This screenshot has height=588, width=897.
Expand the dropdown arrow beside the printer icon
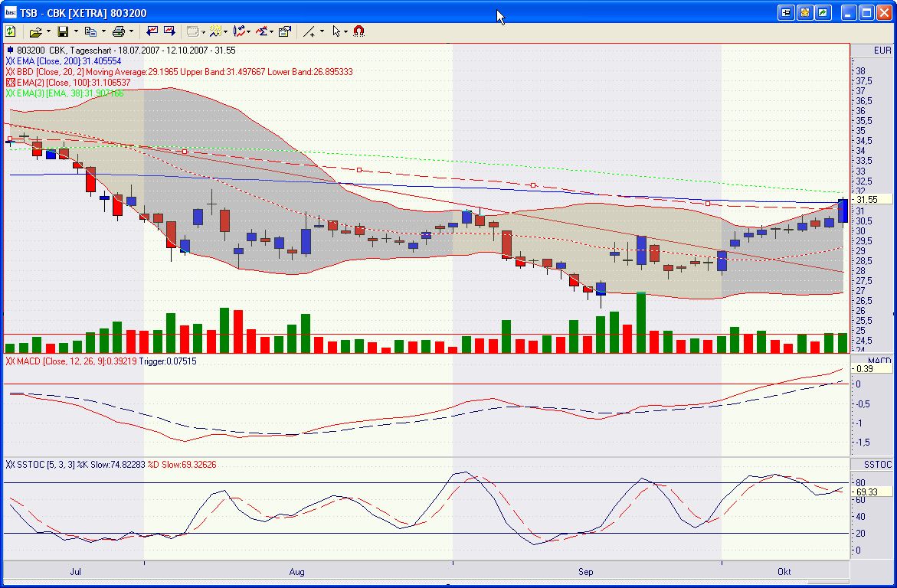pos(131,31)
